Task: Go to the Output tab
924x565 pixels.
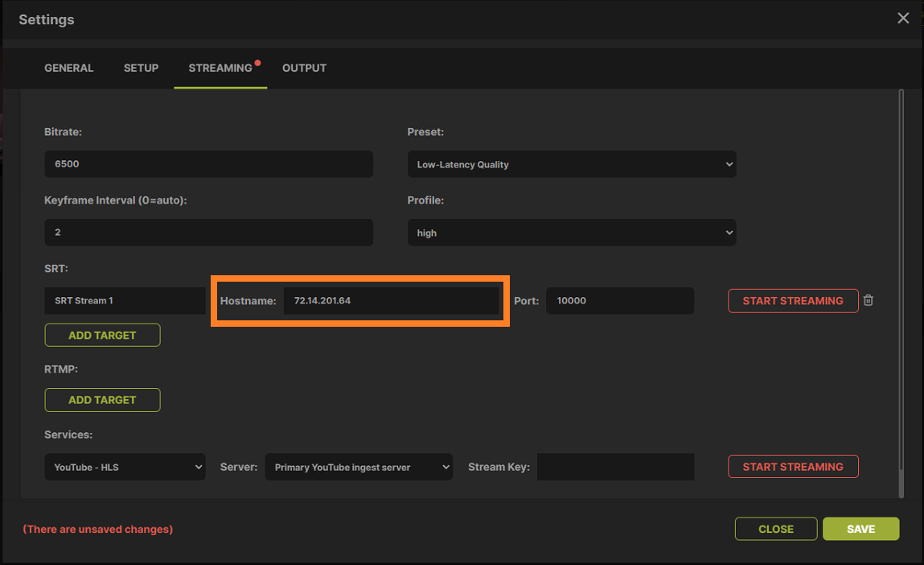Action: [x=304, y=68]
